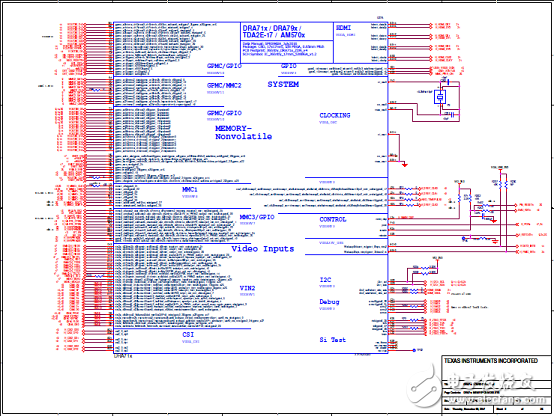Select the MEMORY-Nonvolatile heading
Screen dimensions: 554x416
tap(243, 133)
